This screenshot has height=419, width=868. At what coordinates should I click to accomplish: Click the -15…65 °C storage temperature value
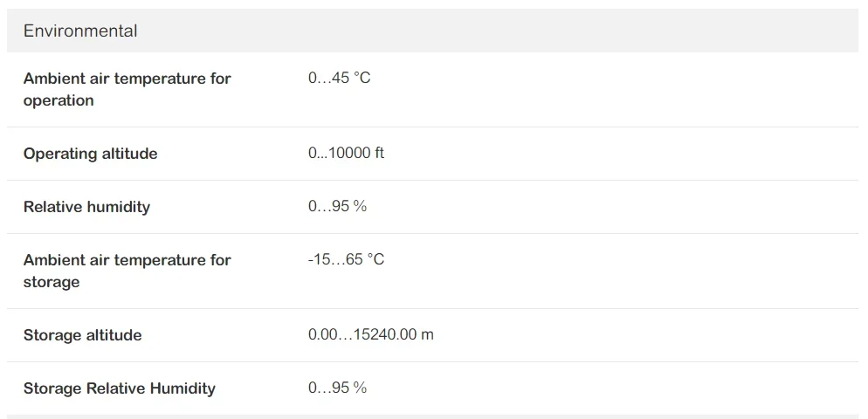coord(346,259)
